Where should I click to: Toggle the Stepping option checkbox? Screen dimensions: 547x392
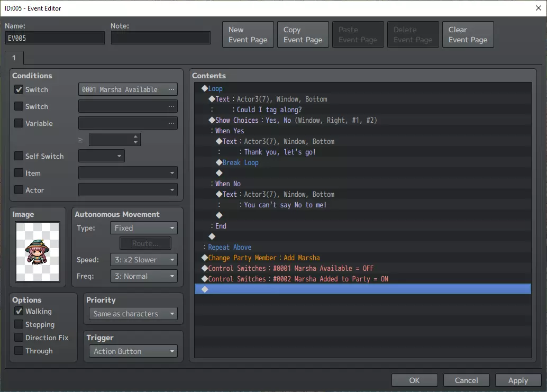(x=19, y=325)
